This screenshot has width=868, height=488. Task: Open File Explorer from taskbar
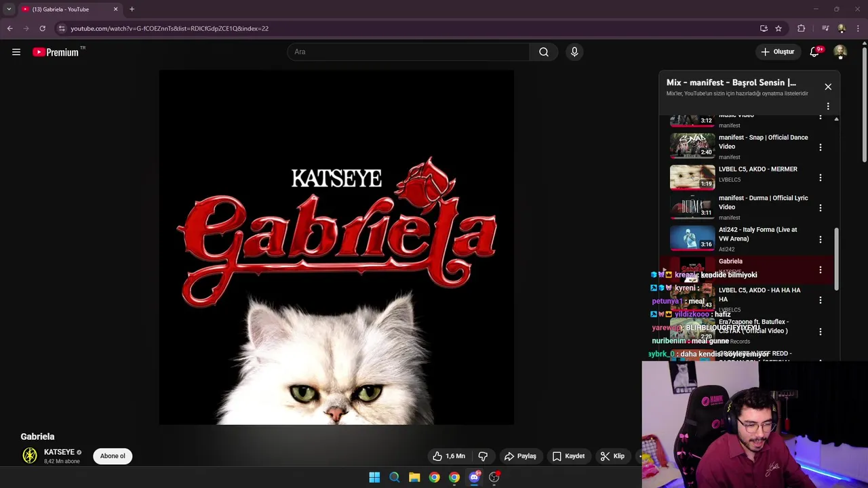click(414, 477)
